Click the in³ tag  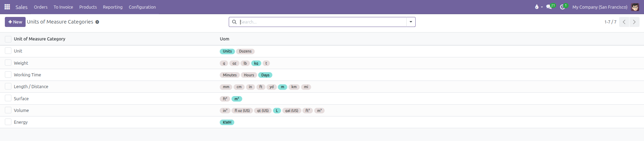225,111
